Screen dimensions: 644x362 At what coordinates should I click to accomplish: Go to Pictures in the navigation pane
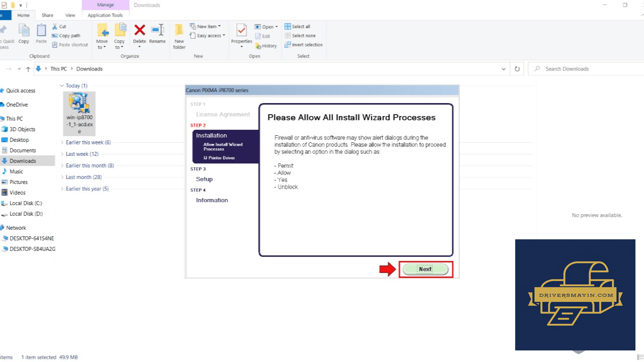18,182
